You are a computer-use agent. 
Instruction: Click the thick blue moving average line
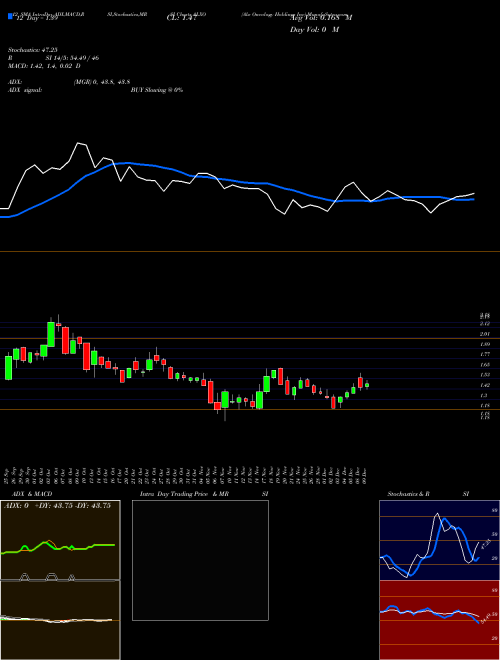point(236,181)
